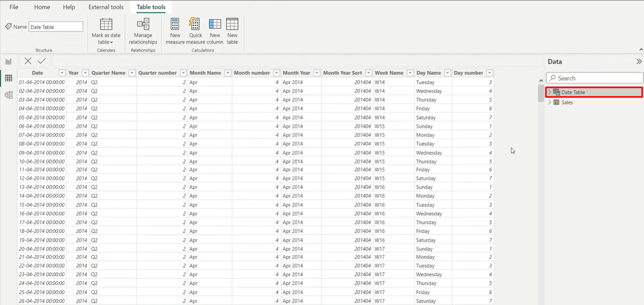Click the table Name input field
The image size is (644, 305).
[x=56, y=27]
